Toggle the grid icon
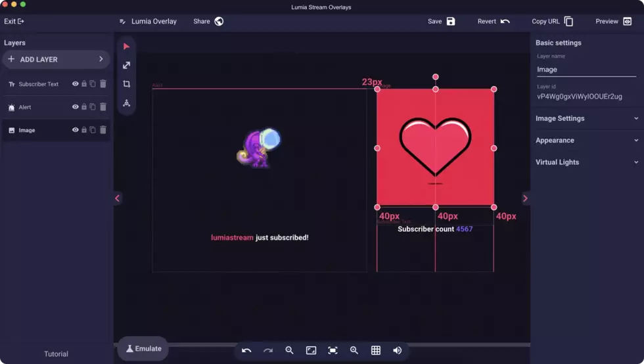Viewport: 644px width, 364px height. point(376,350)
